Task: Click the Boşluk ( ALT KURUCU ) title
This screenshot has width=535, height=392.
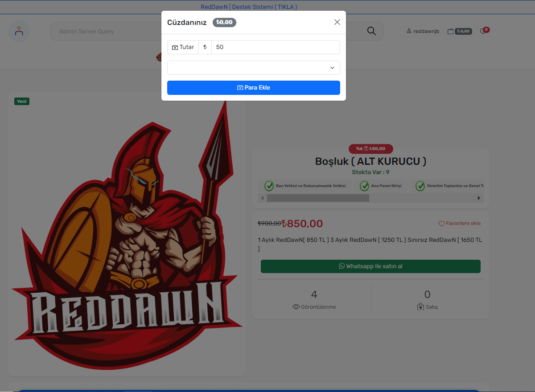Action: tap(370, 161)
